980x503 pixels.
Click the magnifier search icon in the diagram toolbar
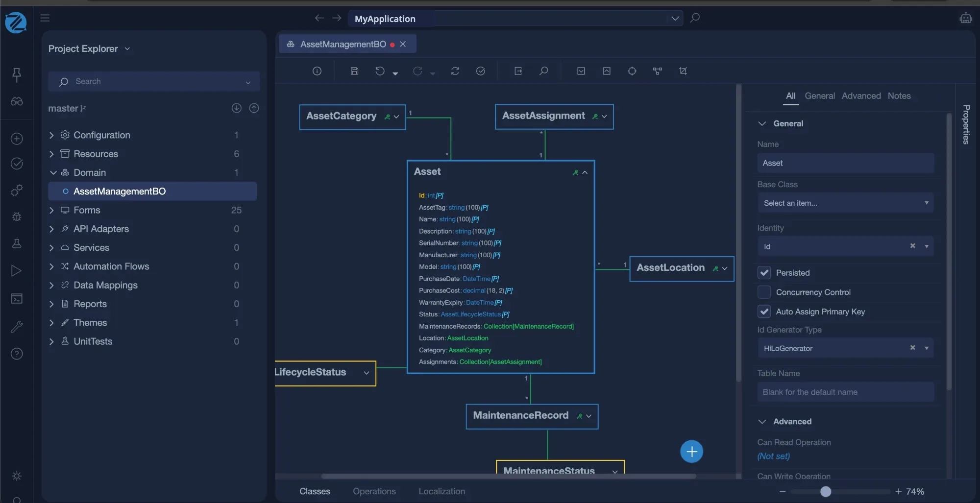(x=543, y=71)
